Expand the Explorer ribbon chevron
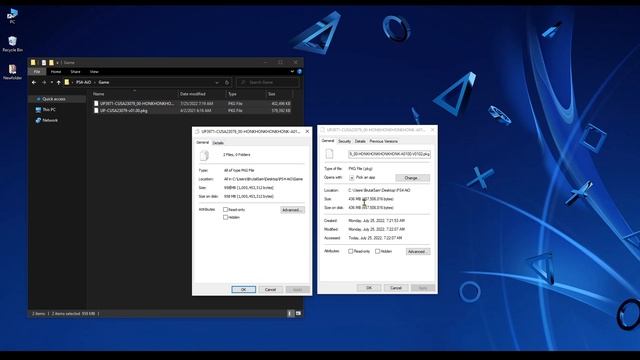640x360 pixels. 292,71
